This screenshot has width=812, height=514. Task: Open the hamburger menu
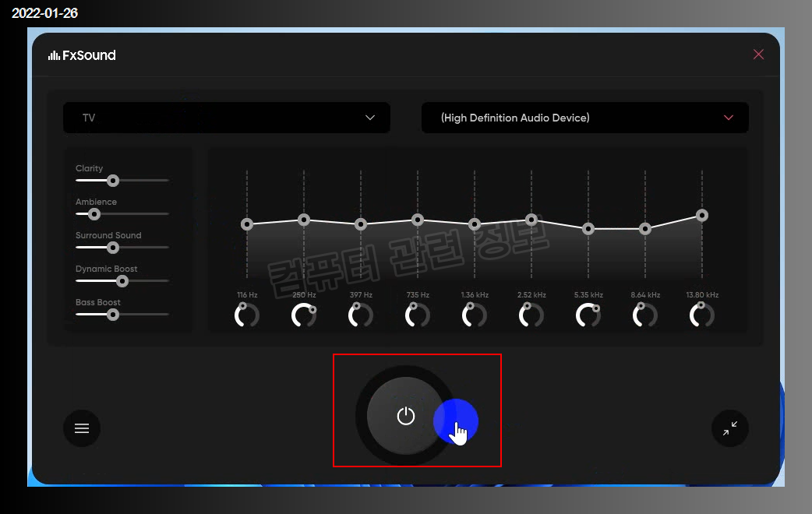82,428
